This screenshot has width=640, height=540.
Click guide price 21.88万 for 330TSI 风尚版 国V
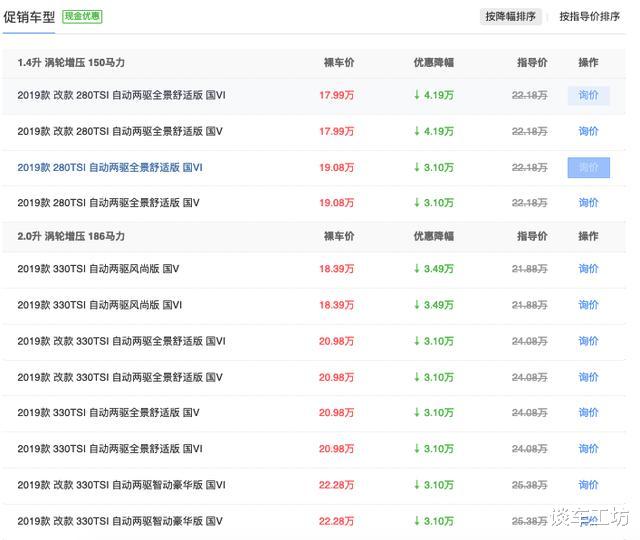point(529,269)
